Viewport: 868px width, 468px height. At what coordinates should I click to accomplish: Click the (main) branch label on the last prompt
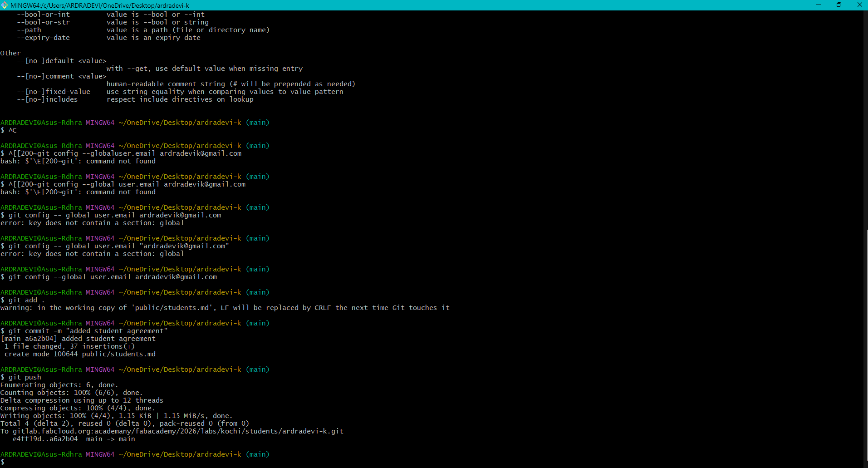257,454
